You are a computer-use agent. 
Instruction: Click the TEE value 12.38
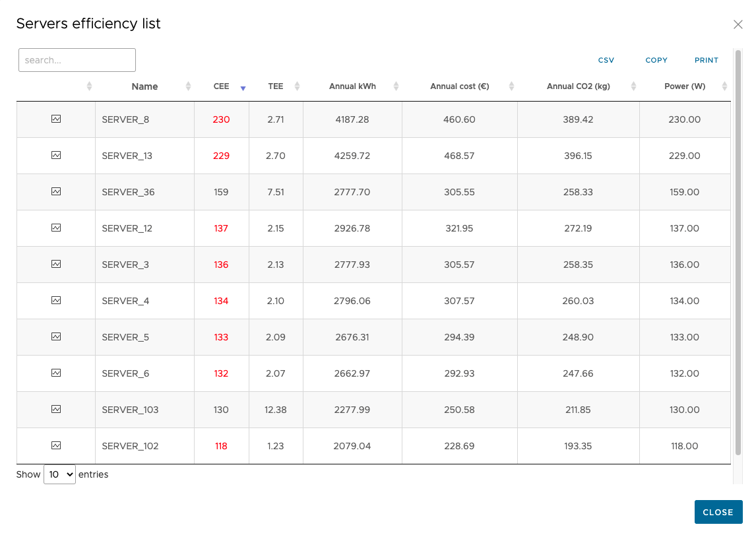[x=276, y=410]
